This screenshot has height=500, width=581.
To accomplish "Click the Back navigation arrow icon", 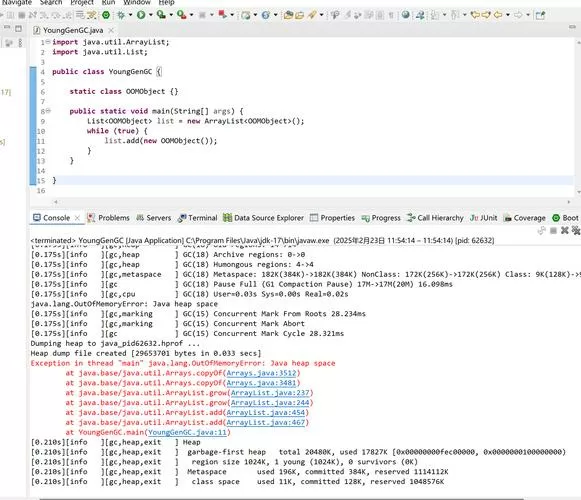I will [498, 15].
